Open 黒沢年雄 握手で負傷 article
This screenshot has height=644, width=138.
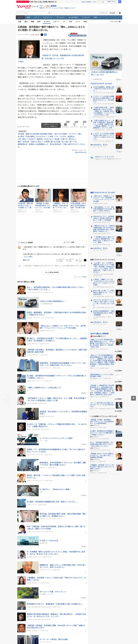[x=63, y=515]
